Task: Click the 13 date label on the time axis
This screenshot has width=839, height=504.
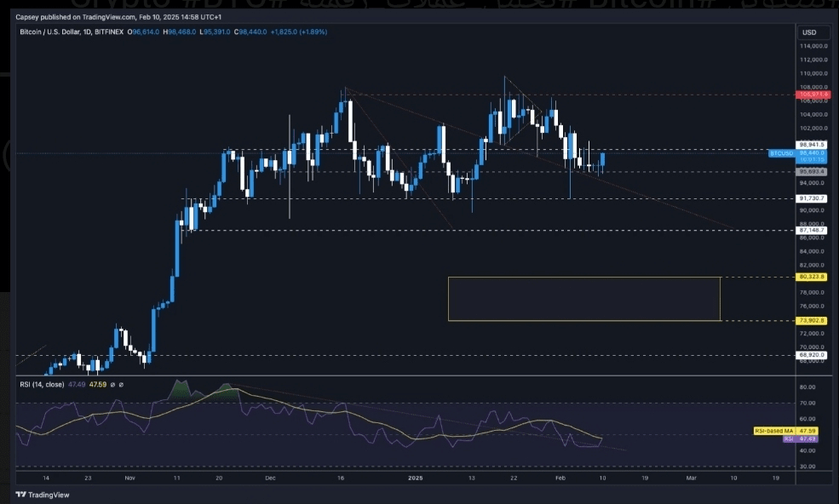Action: [x=471, y=478]
